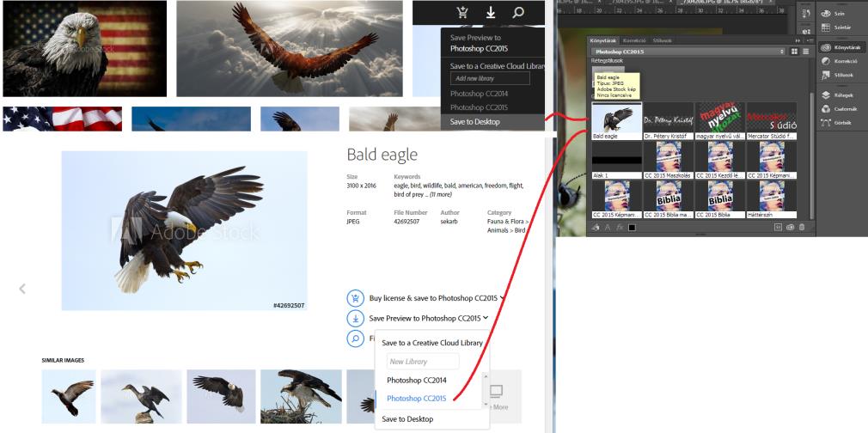The width and height of the screenshot is (868, 433).
Task: Click the Add new library field in dark dropdown
Action: [490, 79]
